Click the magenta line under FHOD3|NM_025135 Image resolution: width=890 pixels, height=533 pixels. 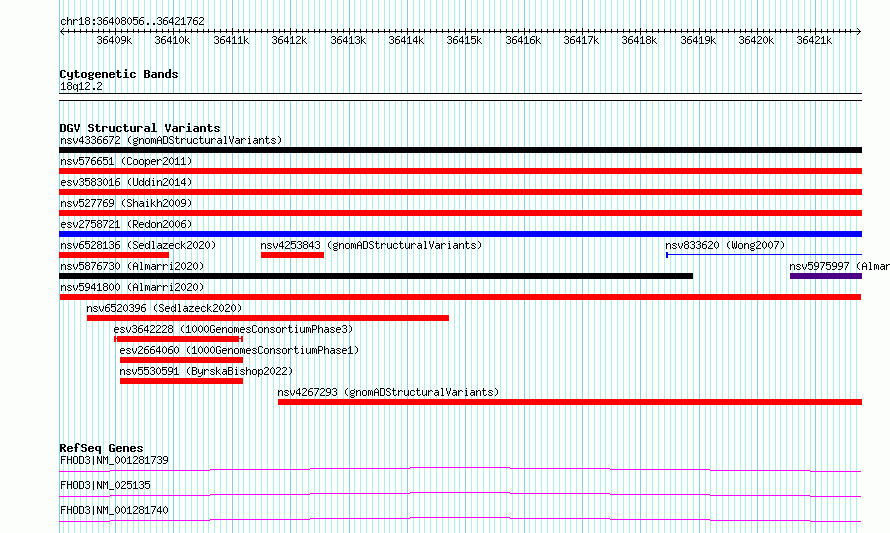coord(460,494)
